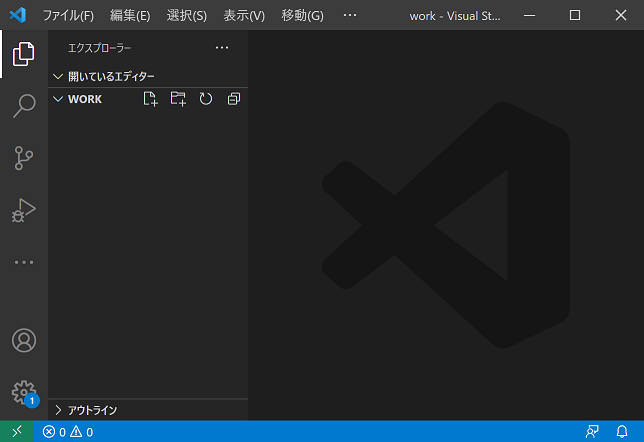Open the feedback icon in status bar
644x442 pixels.
(592, 431)
